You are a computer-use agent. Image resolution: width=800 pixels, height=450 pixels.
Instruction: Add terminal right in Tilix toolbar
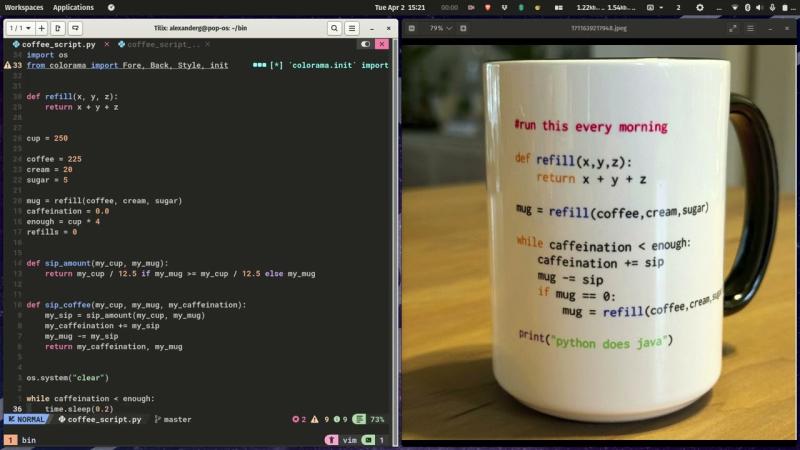[58, 29]
